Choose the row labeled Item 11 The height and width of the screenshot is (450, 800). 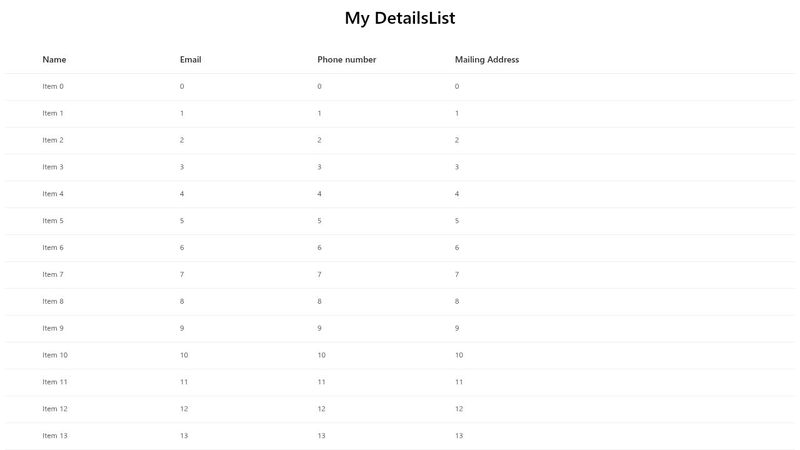(55, 382)
